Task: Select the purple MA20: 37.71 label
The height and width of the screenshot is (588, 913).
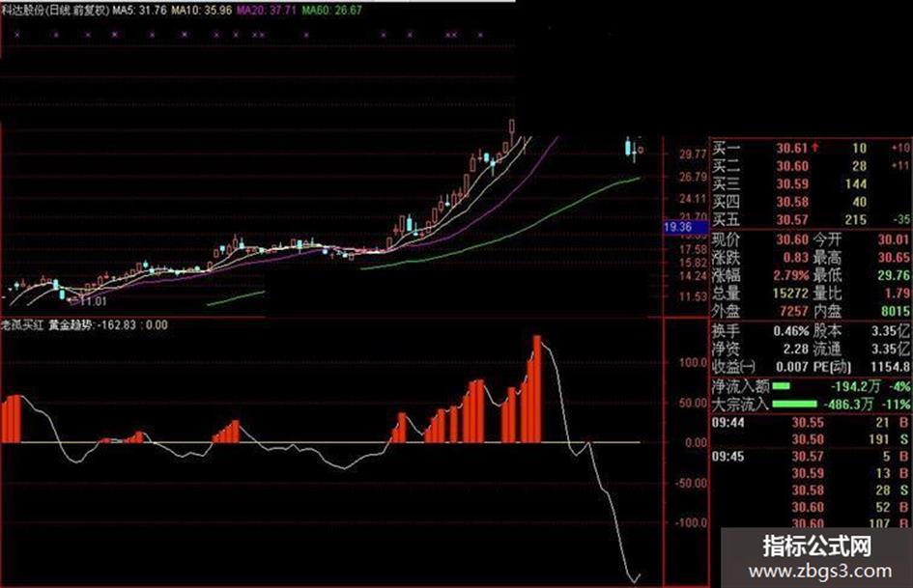Action: click(x=267, y=10)
